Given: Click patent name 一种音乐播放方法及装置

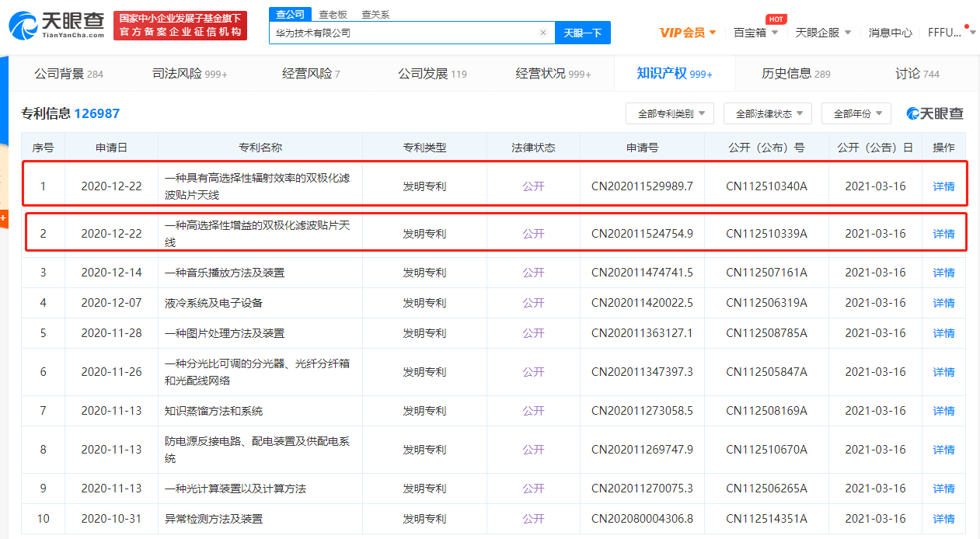Looking at the screenshot, I should 225,273.
